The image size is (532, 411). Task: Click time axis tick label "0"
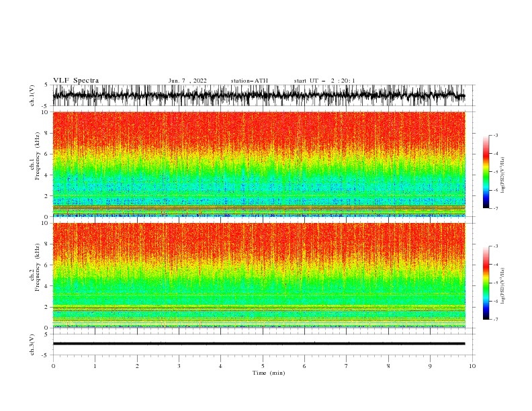[53, 366]
